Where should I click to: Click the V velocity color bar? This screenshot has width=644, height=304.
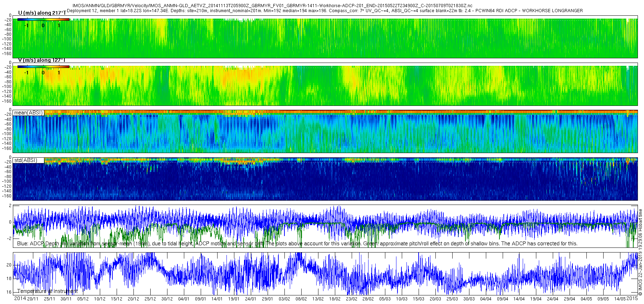tap(43, 67)
